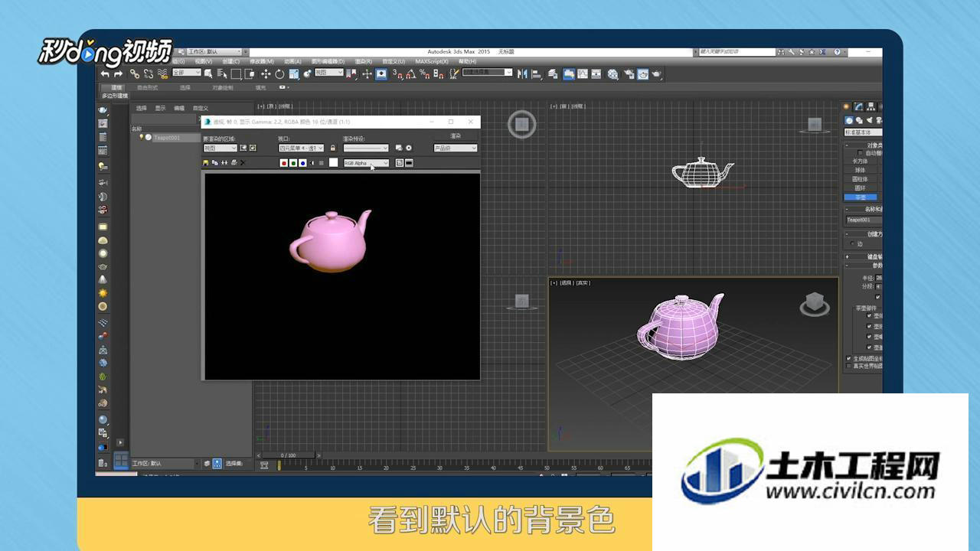This screenshot has width=980, height=551.
Task: Click the Teapot primitive button
Action: coord(861,197)
